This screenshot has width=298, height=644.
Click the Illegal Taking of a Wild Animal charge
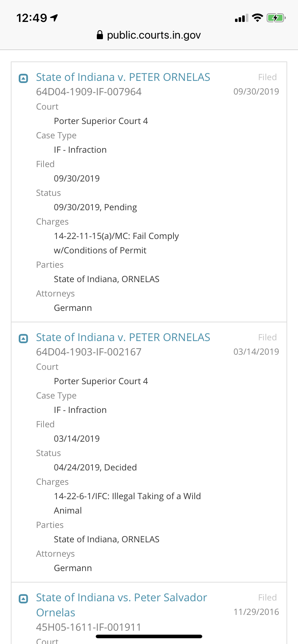pos(127,503)
